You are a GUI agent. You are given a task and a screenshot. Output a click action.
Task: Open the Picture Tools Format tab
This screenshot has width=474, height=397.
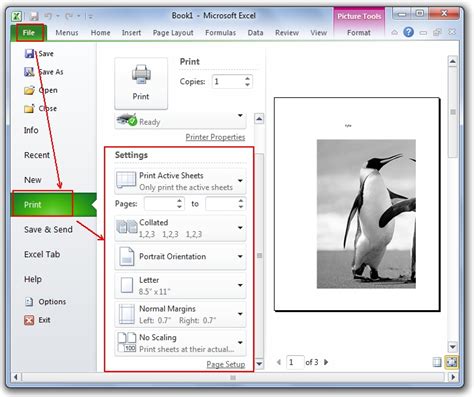click(359, 33)
